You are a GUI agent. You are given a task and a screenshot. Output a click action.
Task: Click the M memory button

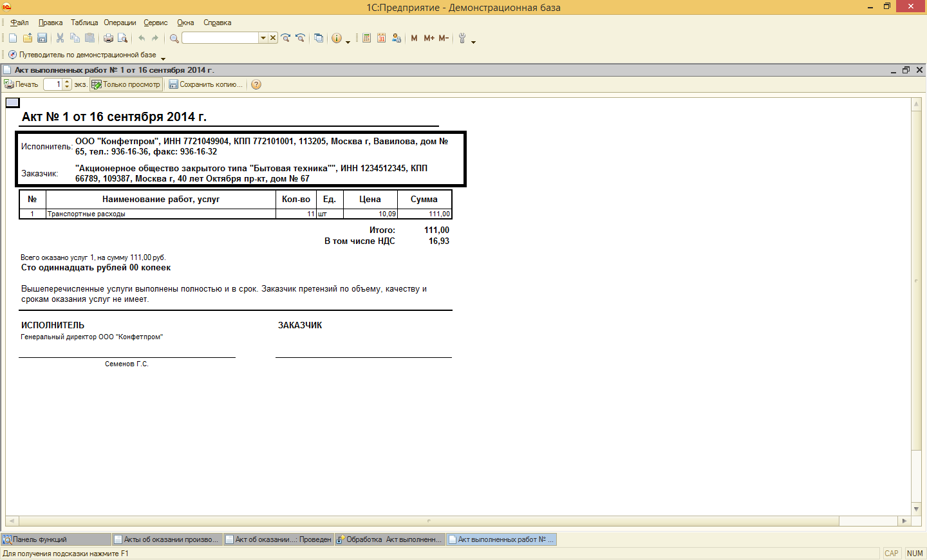[x=414, y=38]
